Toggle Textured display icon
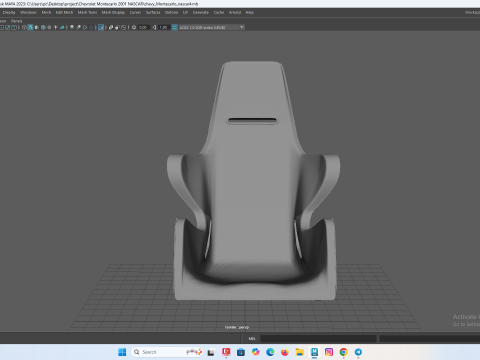The height and width of the screenshot is (360, 480). click(x=49, y=27)
